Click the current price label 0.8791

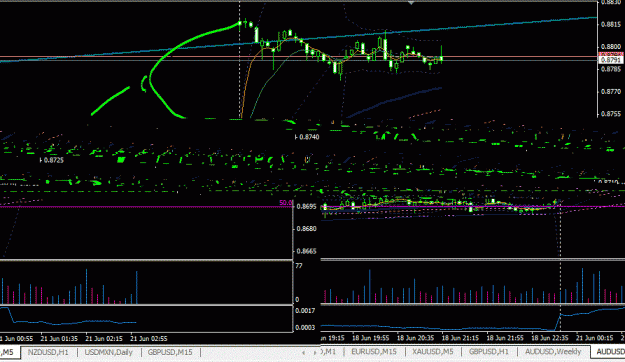click(611, 60)
